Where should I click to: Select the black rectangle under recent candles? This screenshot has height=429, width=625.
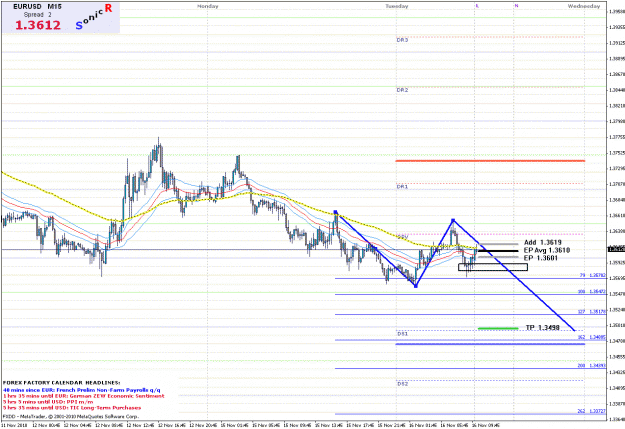(493, 267)
